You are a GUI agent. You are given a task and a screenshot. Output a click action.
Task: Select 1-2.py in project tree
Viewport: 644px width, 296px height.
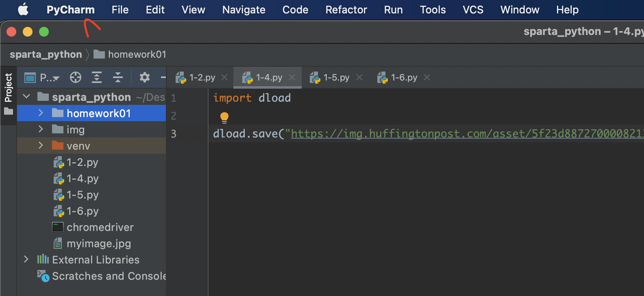(x=91, y=162)
